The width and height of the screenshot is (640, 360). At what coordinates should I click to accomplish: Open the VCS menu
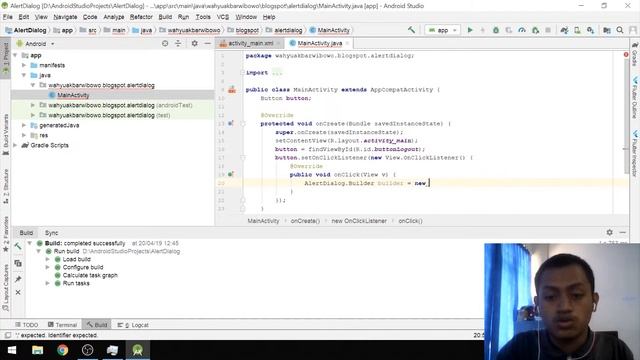click(x=223, y=17)
